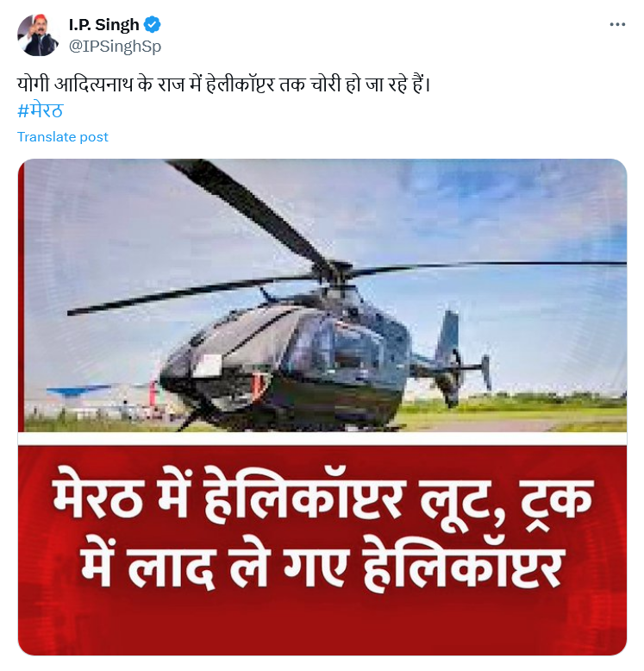Open the #मेरठ hashtag
644x671 pixels.
point(41,111)
